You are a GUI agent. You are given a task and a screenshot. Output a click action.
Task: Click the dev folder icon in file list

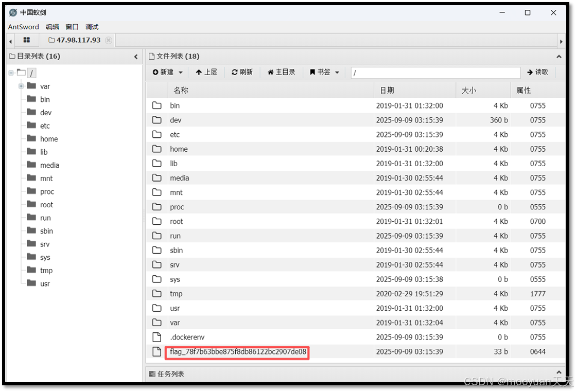(x=157, y=120)
